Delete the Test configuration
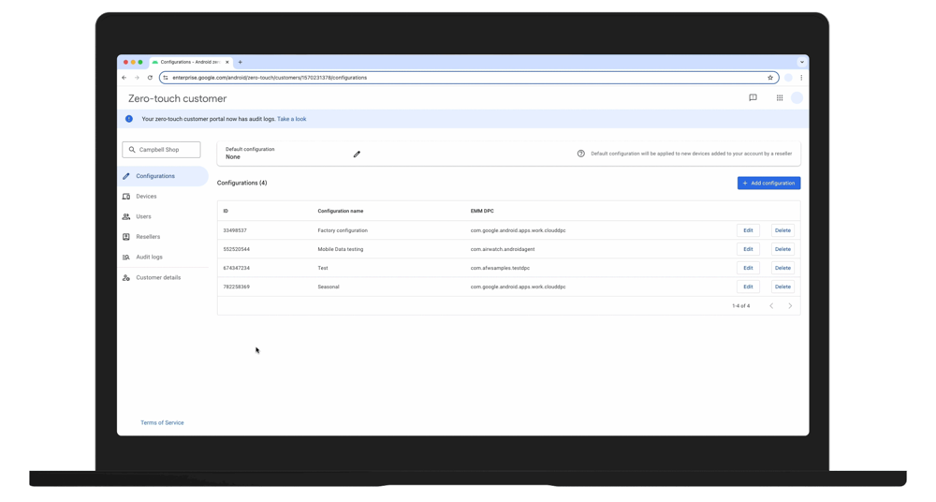 coord(783,268)
